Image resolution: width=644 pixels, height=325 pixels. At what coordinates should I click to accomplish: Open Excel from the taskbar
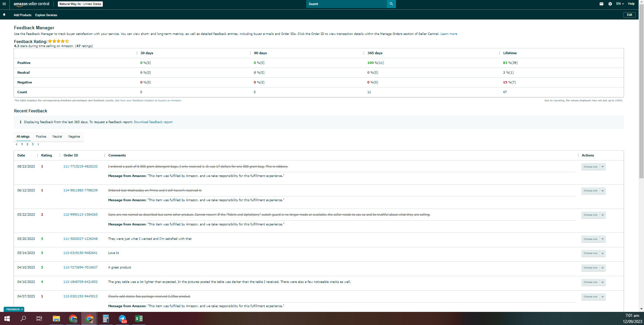tap(138, 318)
